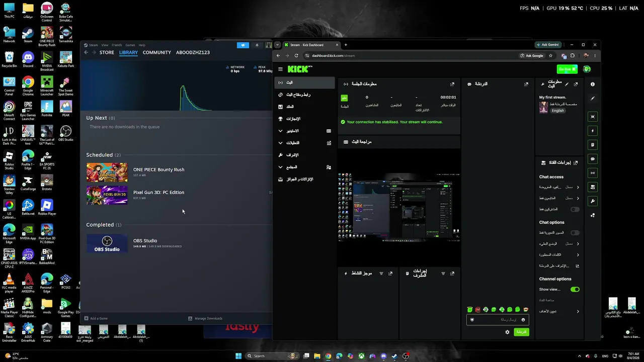This screenshot has height=362, width=644.
Task: Open the Steam Help menu
Action: click(142, 45)
